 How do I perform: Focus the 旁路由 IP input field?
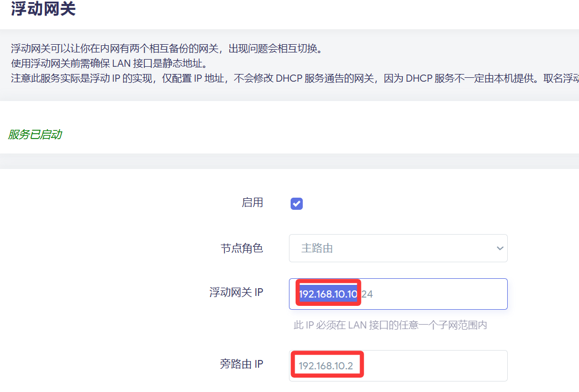click(398, 365)
